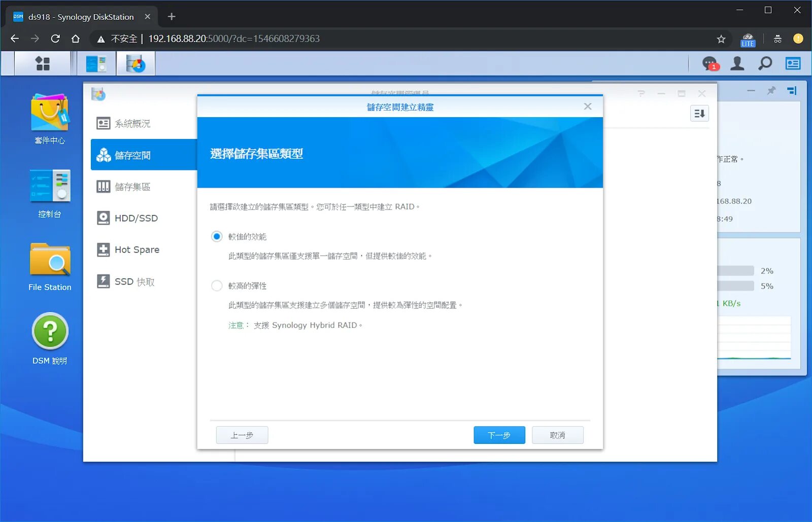Click the LITE browser extension icon
The height and width of the screenshot is (522, 812).
[748, 40]
